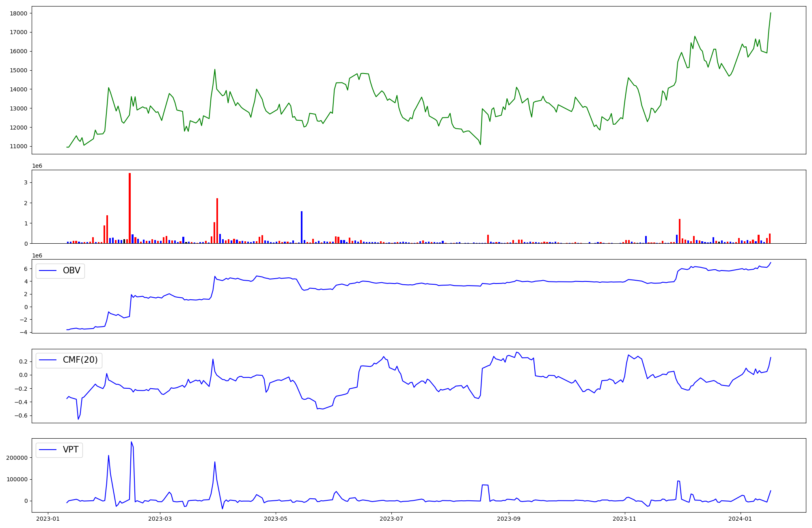Click the final green price peak near 18000
Image resolution: width=812 pixels, height=528 pixels.
point(770,13)
